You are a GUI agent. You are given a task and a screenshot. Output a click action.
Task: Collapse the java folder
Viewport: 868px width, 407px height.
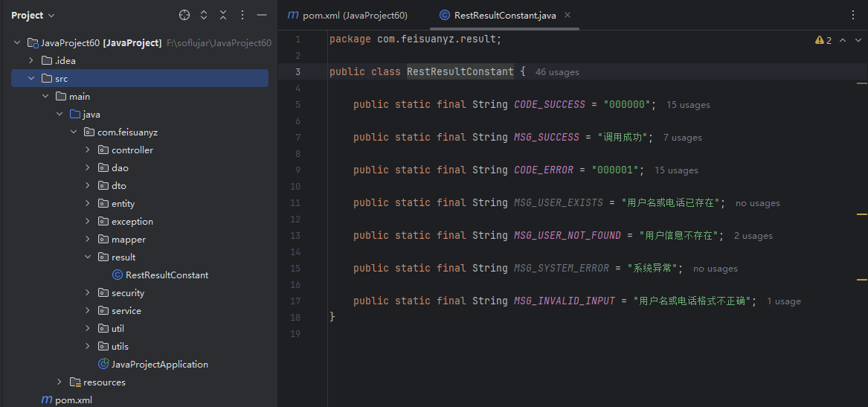coord(60,114)
